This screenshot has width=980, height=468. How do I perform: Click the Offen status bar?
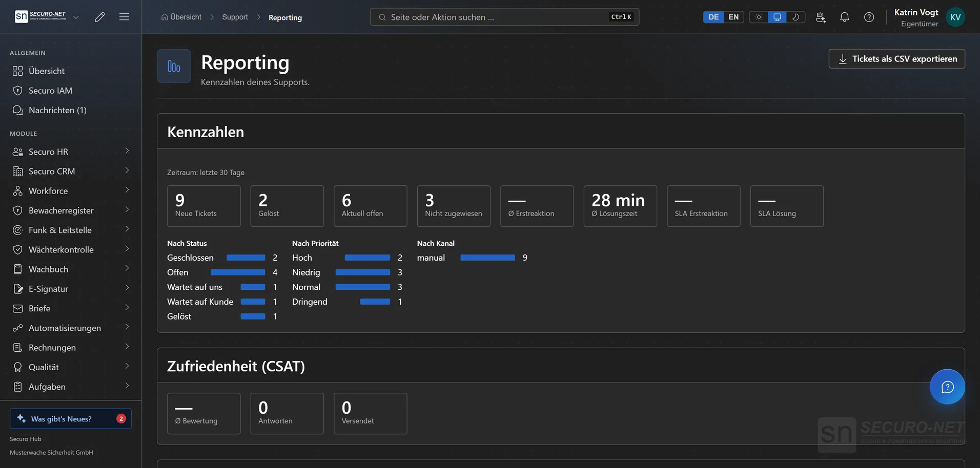[x=238, y=272]
